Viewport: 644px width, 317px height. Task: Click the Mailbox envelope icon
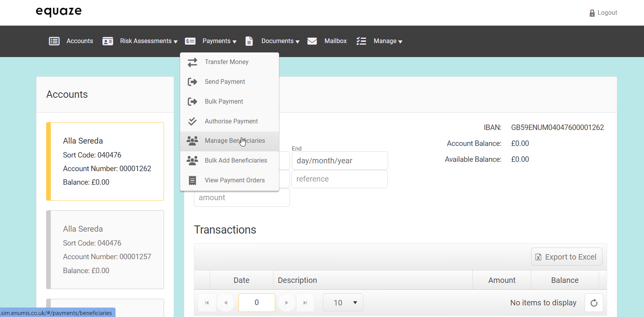tap(312, 41)
